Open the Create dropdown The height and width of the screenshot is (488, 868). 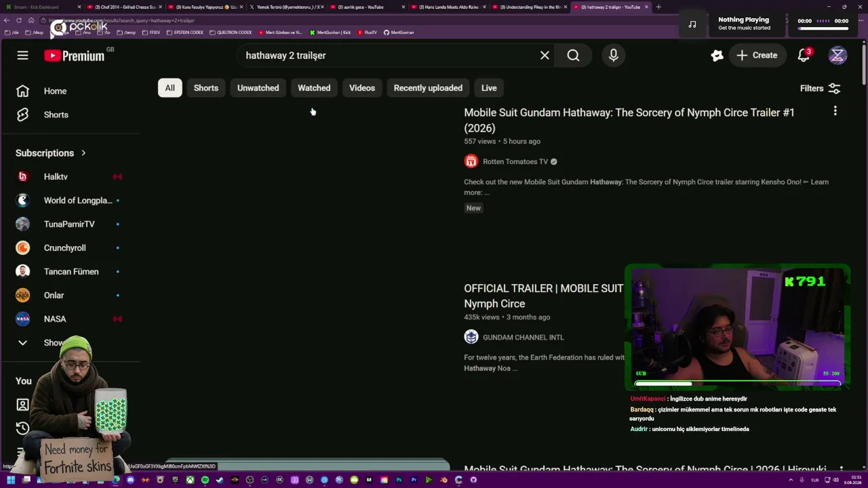(x=757, y=56)
